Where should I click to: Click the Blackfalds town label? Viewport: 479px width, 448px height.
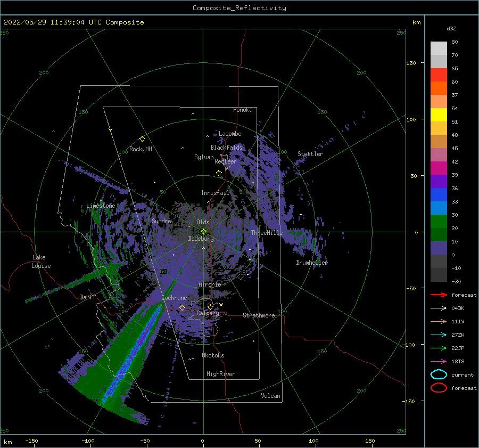tap(226, 148)
